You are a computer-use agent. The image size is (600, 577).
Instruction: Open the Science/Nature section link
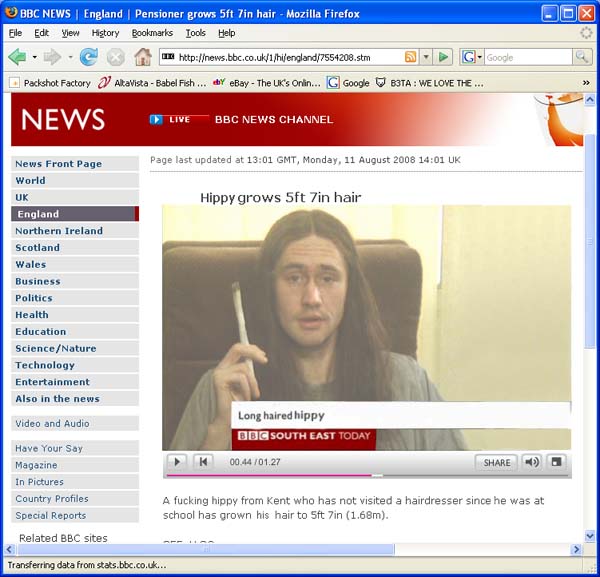(75, 349)
